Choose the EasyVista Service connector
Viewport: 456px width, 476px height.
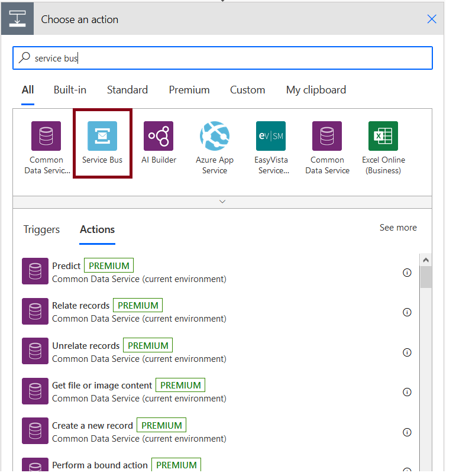[x=271, y=135]
